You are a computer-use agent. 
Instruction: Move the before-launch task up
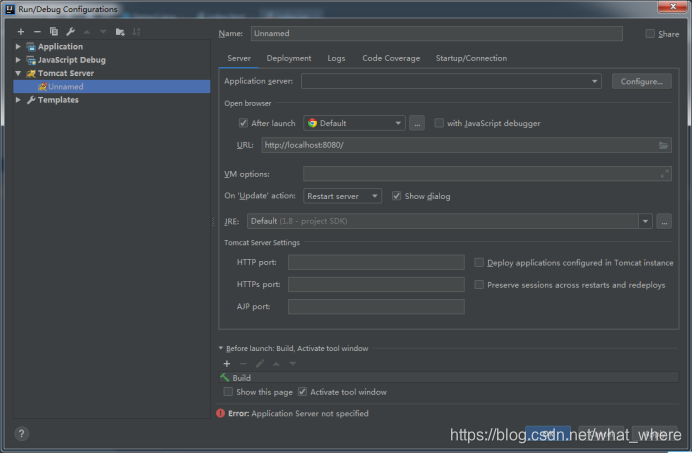pyautogui.click(x=276, y=364)
